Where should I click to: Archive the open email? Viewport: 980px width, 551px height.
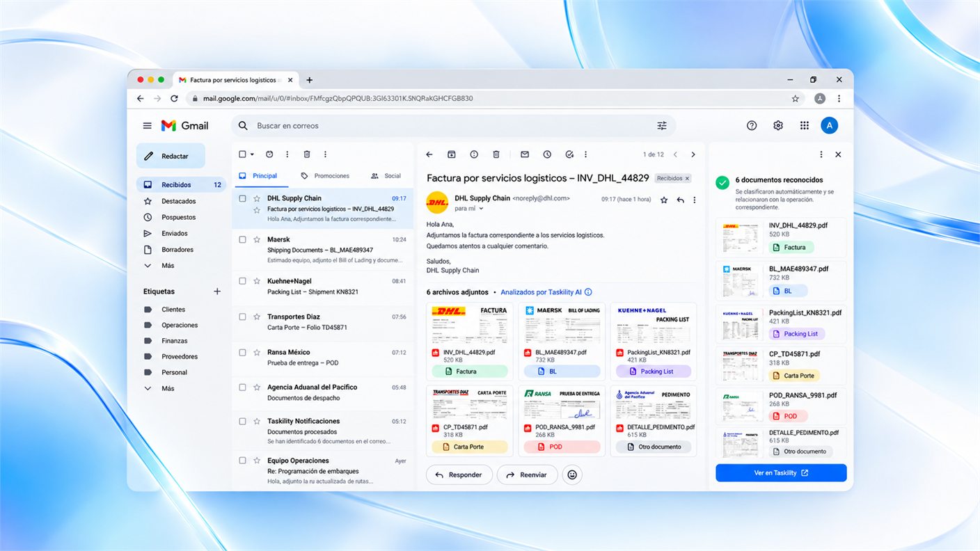(x=452, y=154)
